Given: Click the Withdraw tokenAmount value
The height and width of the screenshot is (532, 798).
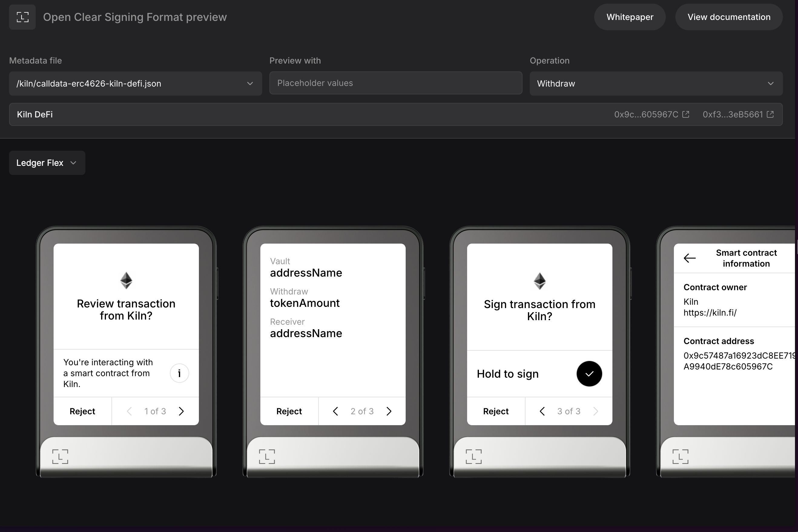Looking at the screenshot, I should click(305, 303).
